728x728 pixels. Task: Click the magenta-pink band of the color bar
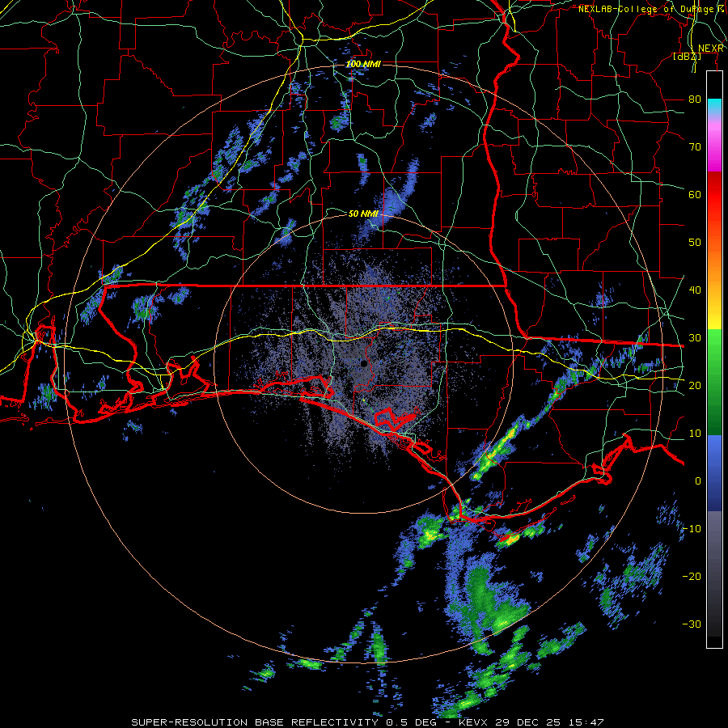pyautogui.click(x=714, y=144)
